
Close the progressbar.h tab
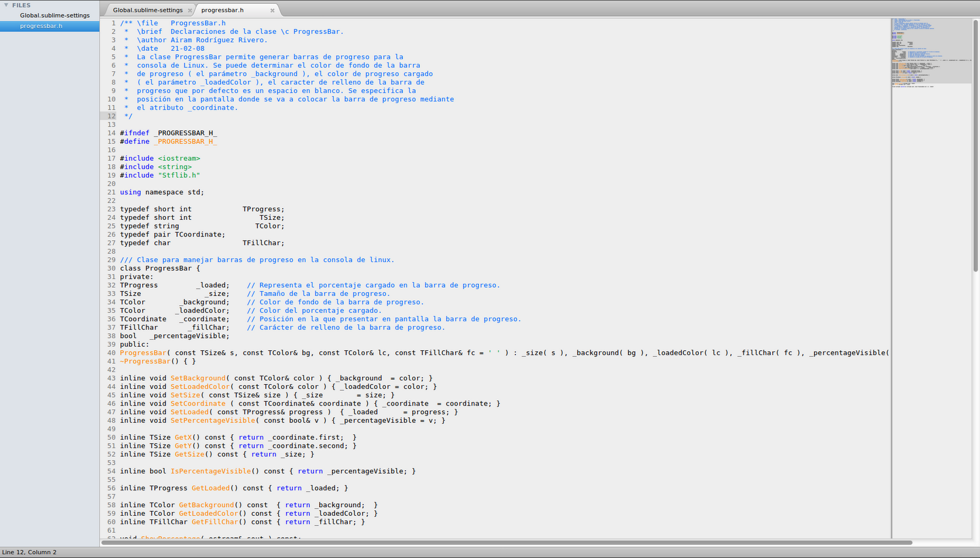[x=273, y=10]
